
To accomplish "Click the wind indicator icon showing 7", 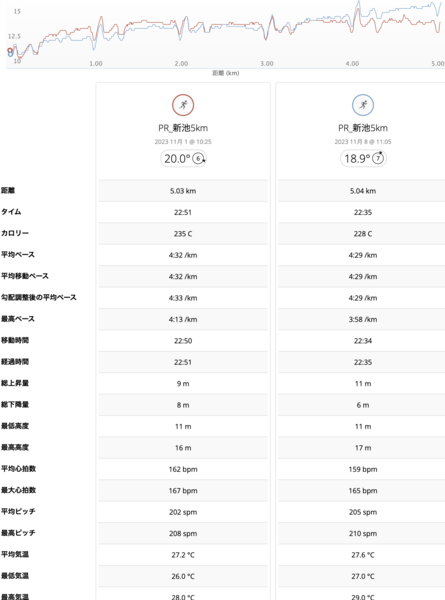I will pyautogui.click(x=378, y=158).
